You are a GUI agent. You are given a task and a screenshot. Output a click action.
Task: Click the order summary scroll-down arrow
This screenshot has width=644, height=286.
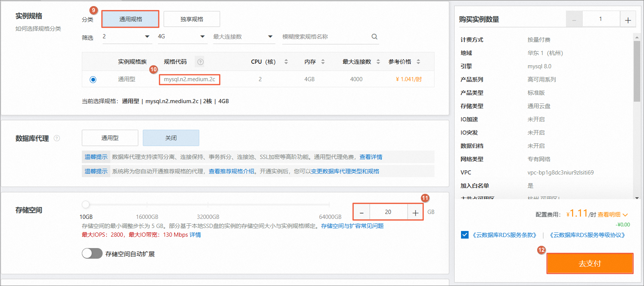tap(637, 198)
